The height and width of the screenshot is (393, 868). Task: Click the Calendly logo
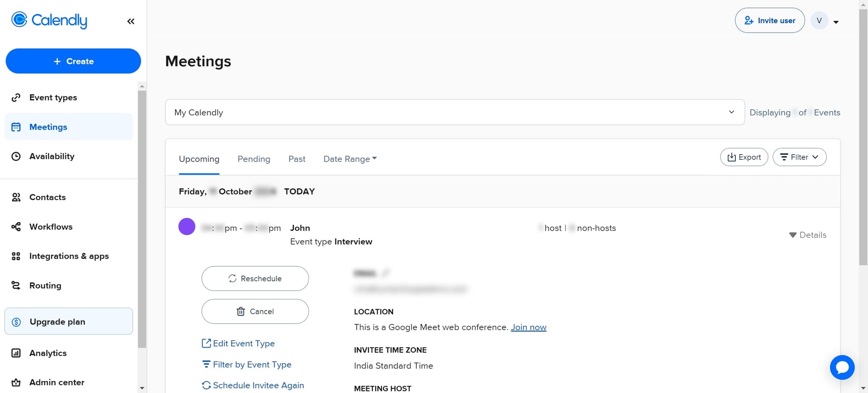pos(49,20)
